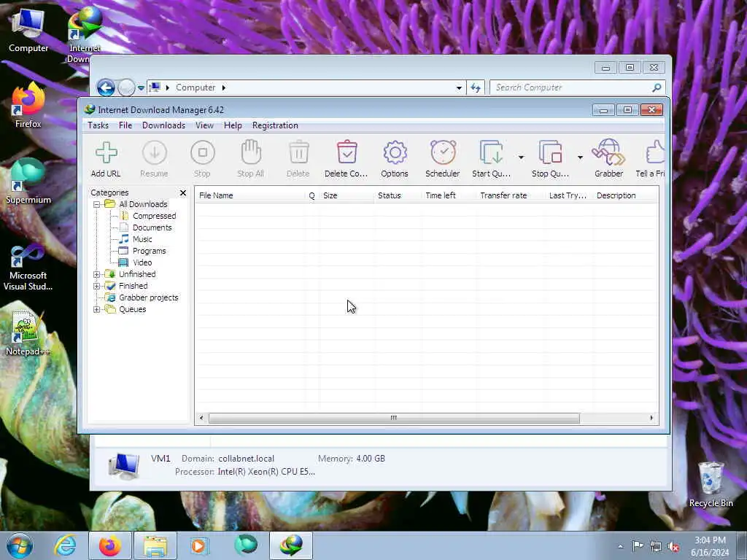Open Explorer address bar history dropdown

[459, 87]
